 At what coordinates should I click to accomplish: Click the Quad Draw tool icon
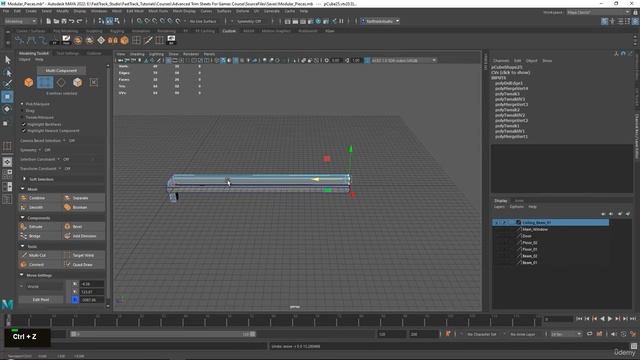coord(67,264)
